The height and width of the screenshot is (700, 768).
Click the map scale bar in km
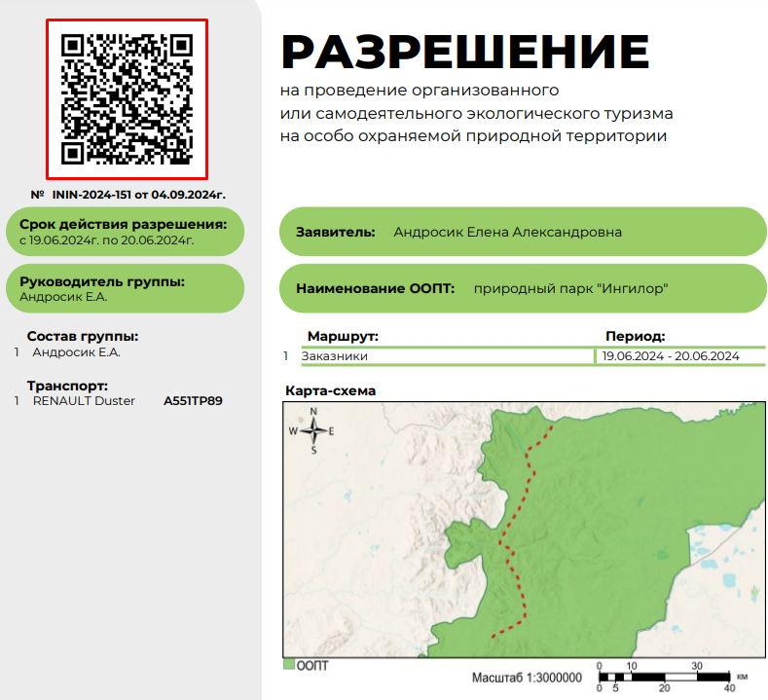(x=668, y=676)
